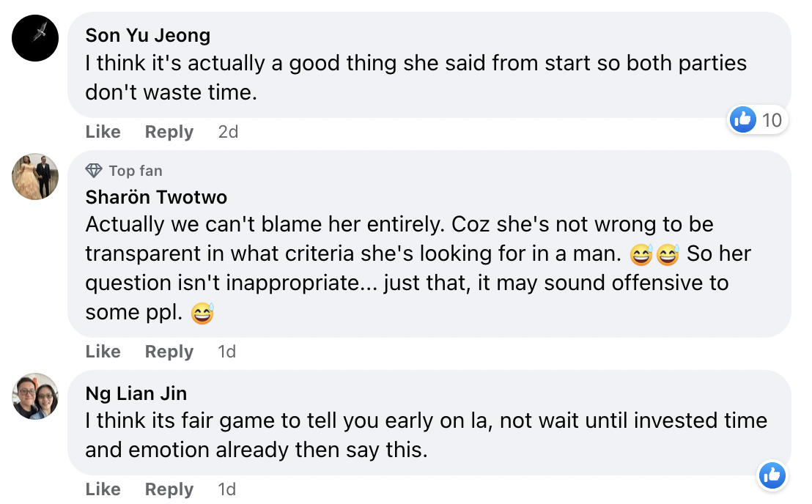Click the 1d timestamp on Ng Lian Jin's comment
This screenshot has height=504, width=812.
click(226, 489)
